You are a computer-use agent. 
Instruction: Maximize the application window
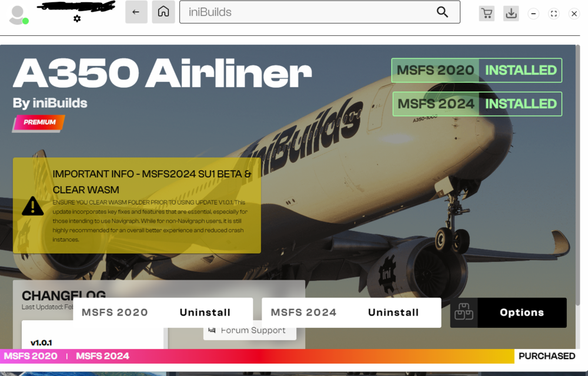[x=553, y=14]
